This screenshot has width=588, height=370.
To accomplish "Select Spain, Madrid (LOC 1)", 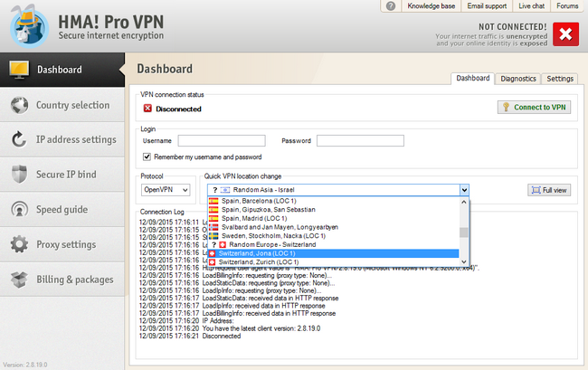I will 334,218.
